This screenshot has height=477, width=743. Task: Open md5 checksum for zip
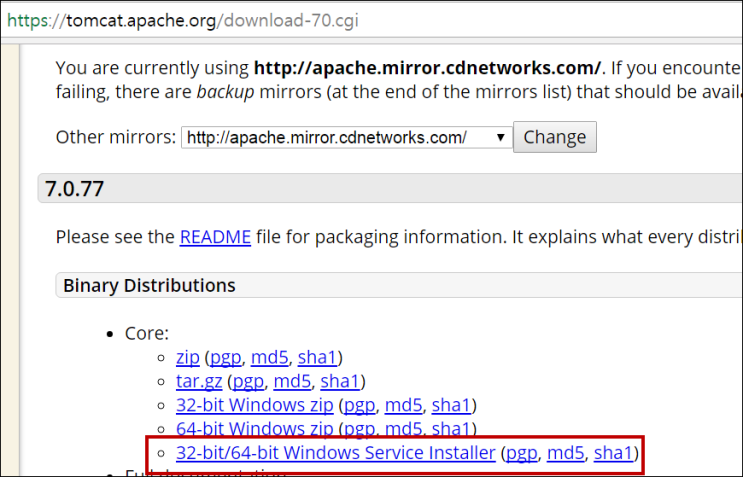[268, 357]
